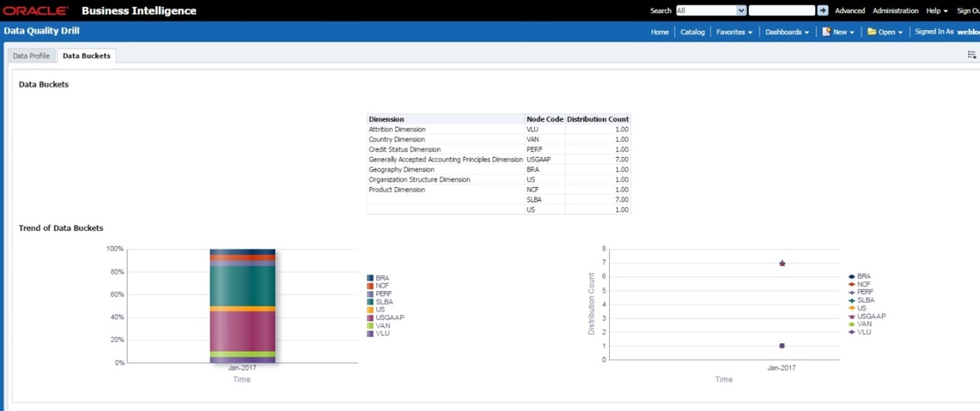This screenshot has width=980, height=411.
Task: Click the Node Code column header
Action: [x=545, y=119]
